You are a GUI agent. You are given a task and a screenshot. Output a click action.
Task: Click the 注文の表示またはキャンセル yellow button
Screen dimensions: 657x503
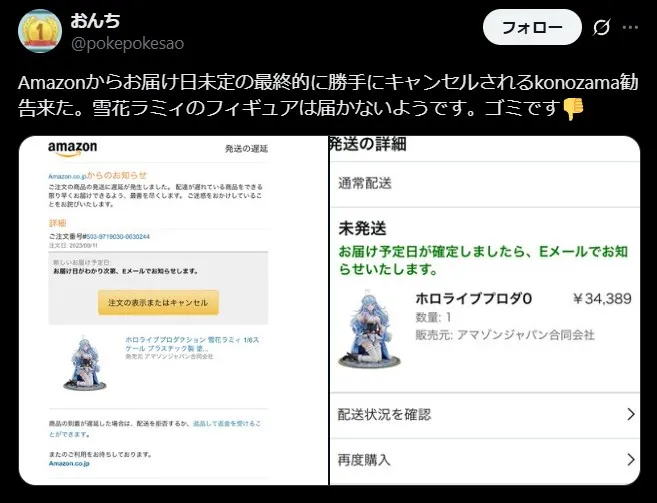pos(158,303)
